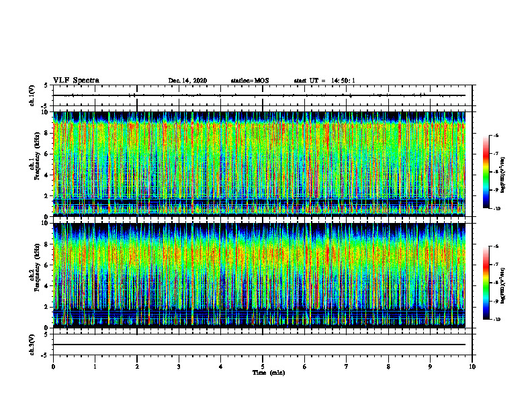Click the time axis tick label "5"
532x411 pixels.
point(263,367)
